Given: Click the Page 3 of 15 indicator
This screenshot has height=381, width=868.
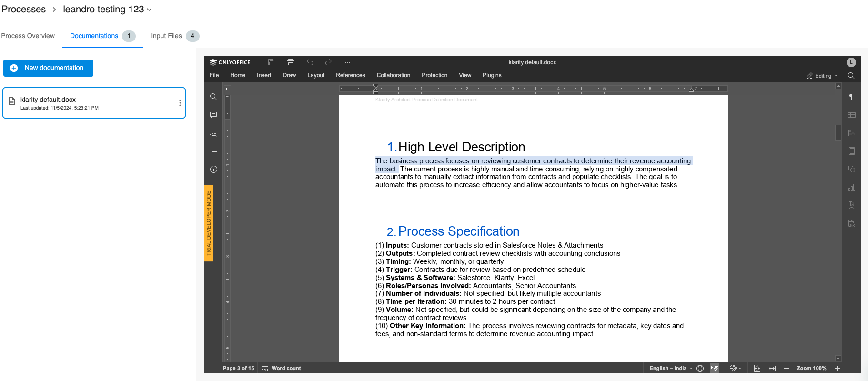Looking at the screenshot, I should [x=238, y=368].
